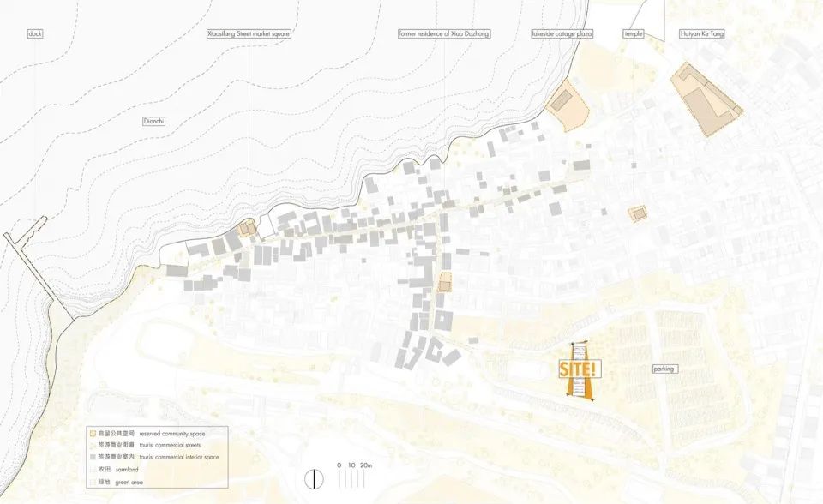The height and width of the screenshot is (504, 823).
Task: Click the 'lakeside cottage plaza' label
Action: (x=562, y=34)
